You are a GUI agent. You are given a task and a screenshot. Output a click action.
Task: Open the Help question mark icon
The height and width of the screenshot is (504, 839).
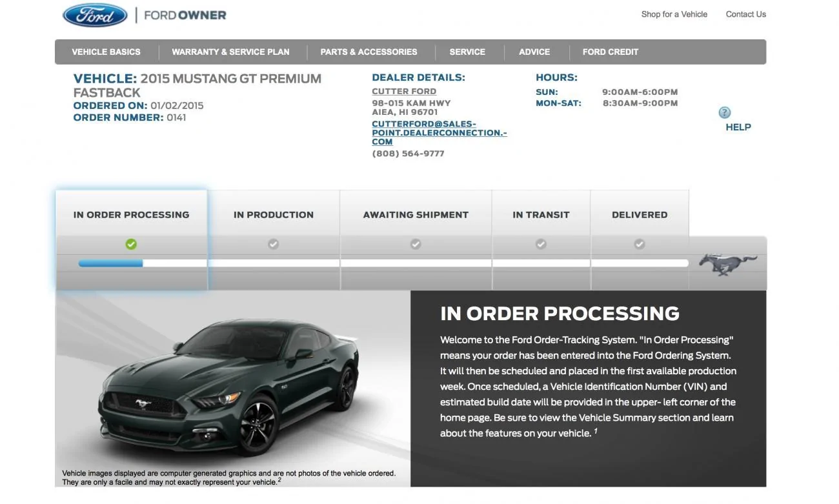[725, 112]
